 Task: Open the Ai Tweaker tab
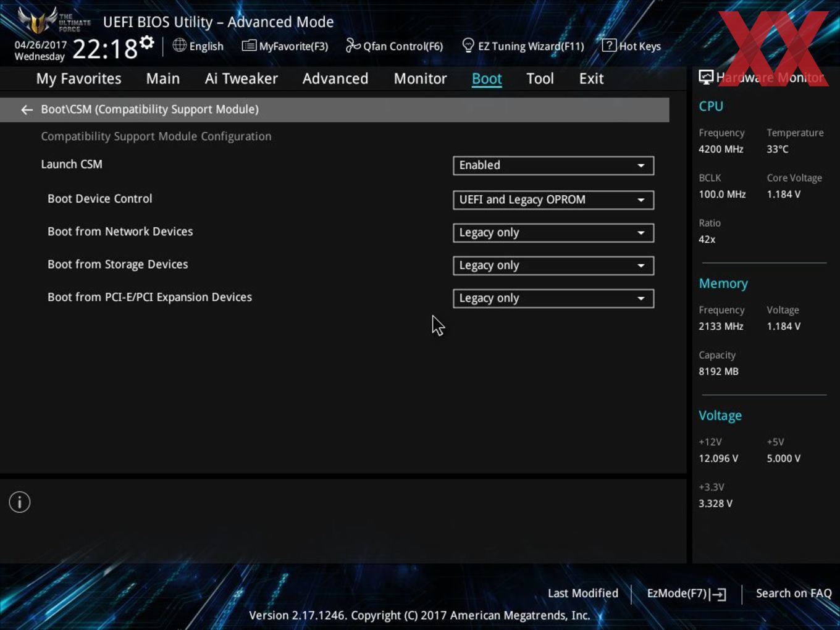point(241,78)
